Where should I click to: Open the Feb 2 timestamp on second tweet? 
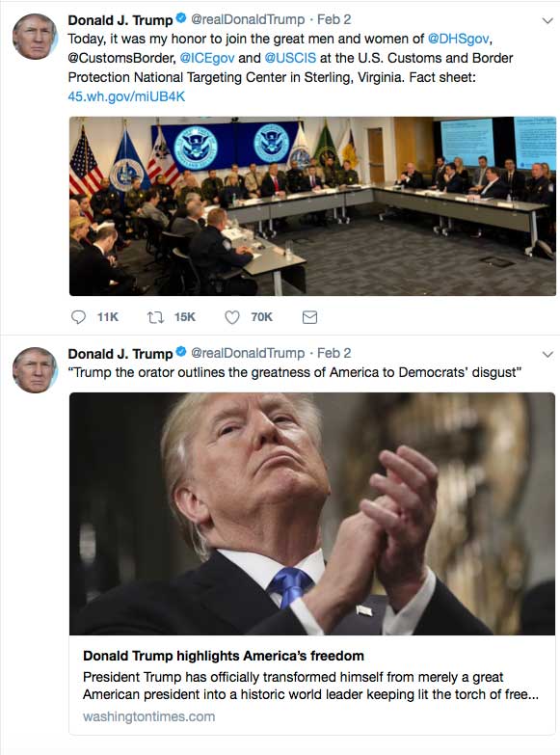tap(334, 353)
